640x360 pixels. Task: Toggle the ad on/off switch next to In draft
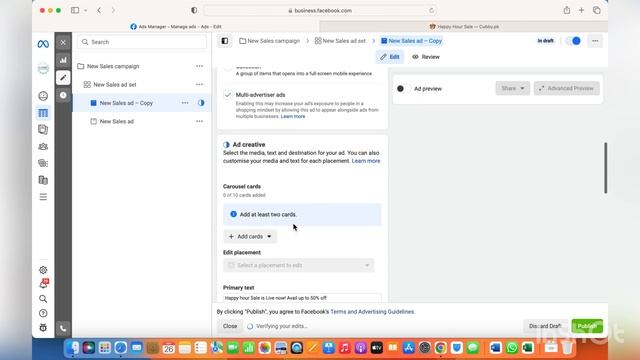click(573, 41)
